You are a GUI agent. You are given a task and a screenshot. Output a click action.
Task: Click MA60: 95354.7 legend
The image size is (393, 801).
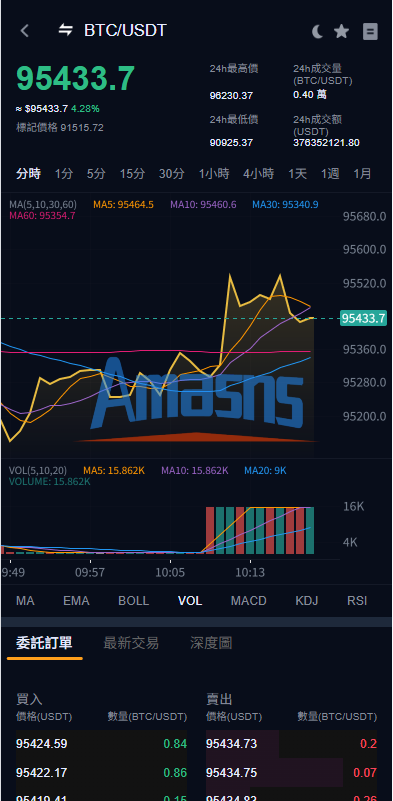(42, 216)
